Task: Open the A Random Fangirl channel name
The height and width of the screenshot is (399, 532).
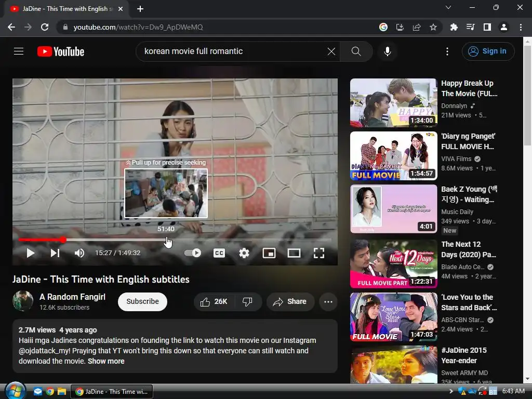Action: [x=72, y=297]
